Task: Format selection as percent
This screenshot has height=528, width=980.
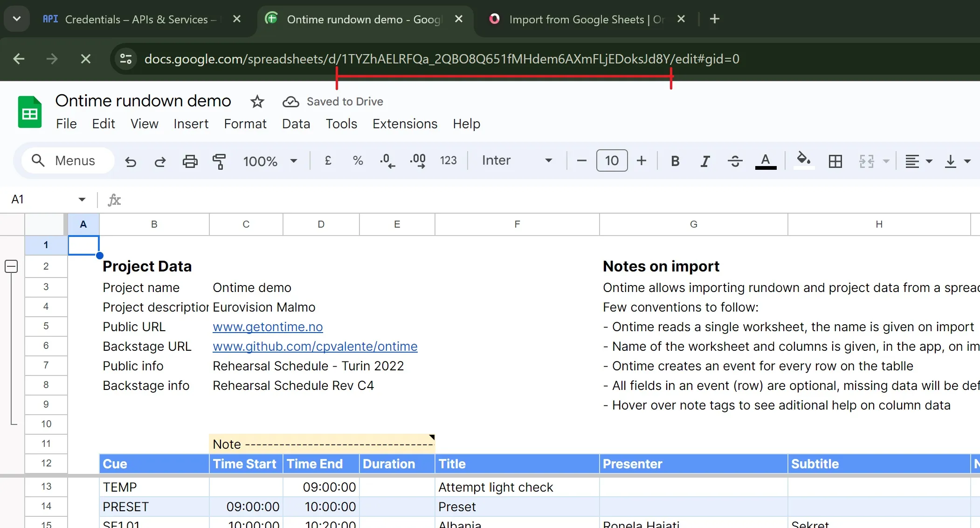Action: pyautogui.click(x=358, y=161)
